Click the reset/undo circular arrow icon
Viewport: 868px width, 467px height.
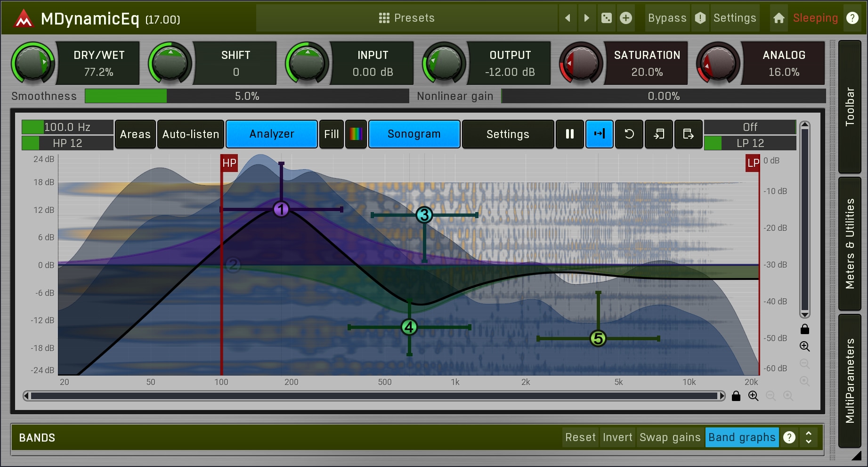[629, 134]
